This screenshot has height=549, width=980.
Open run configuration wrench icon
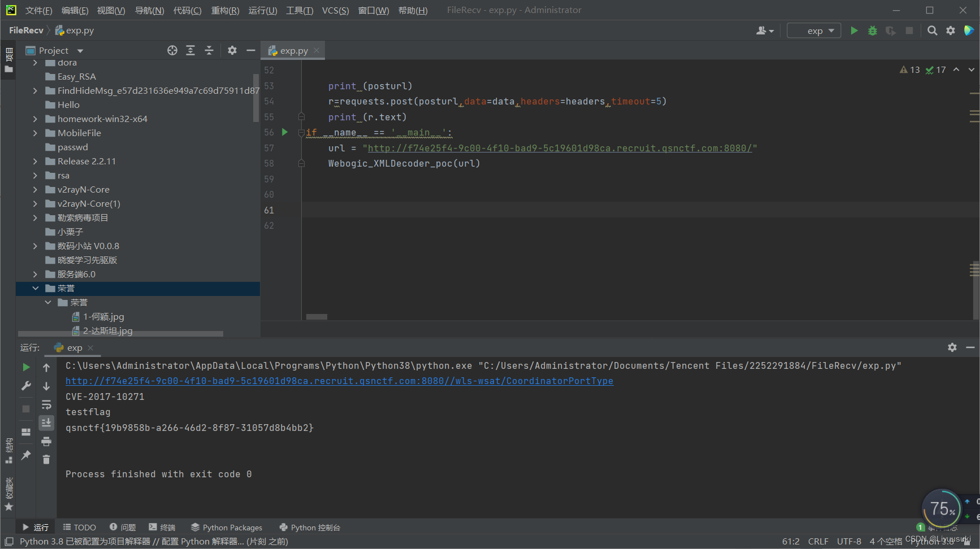26,386
